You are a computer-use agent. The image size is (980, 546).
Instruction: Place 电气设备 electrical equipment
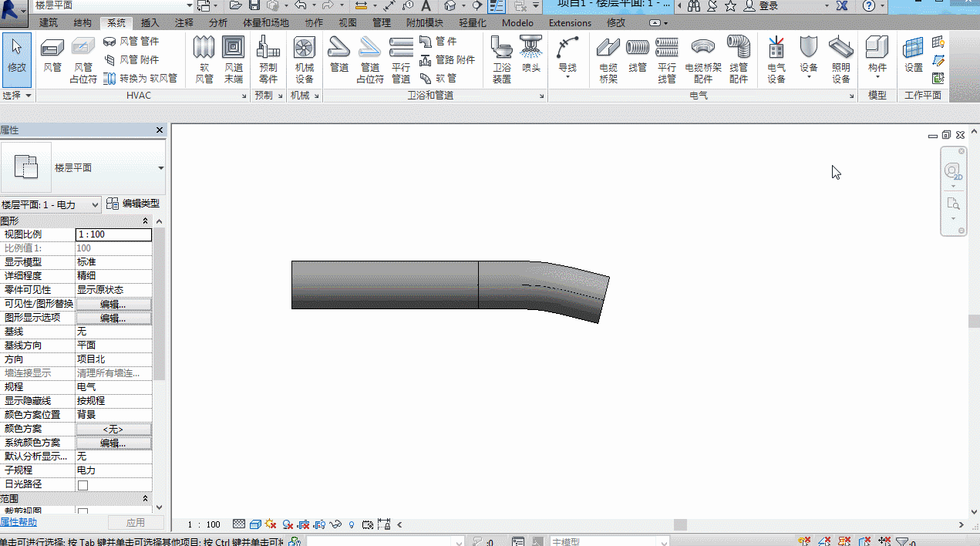[x=776, y=60]
